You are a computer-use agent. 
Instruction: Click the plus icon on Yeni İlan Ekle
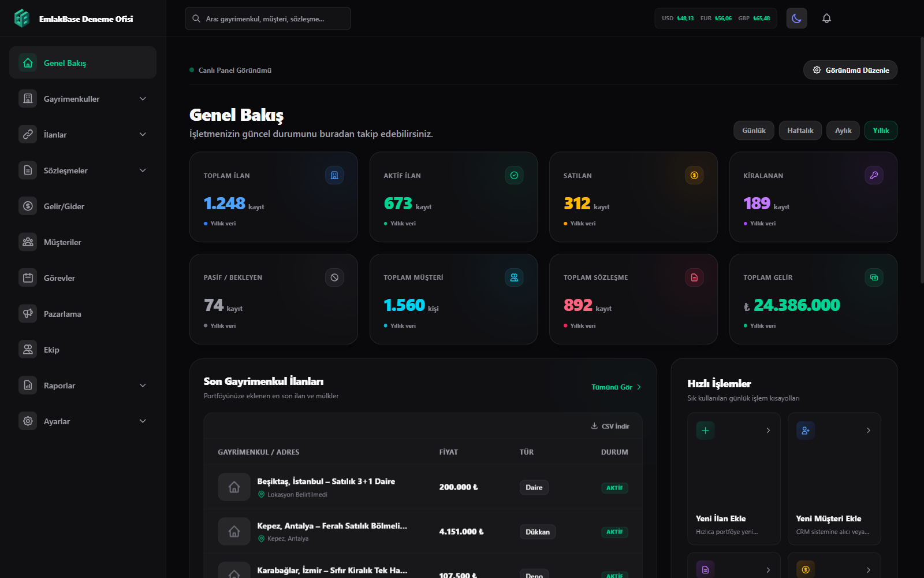pos(705,430)
